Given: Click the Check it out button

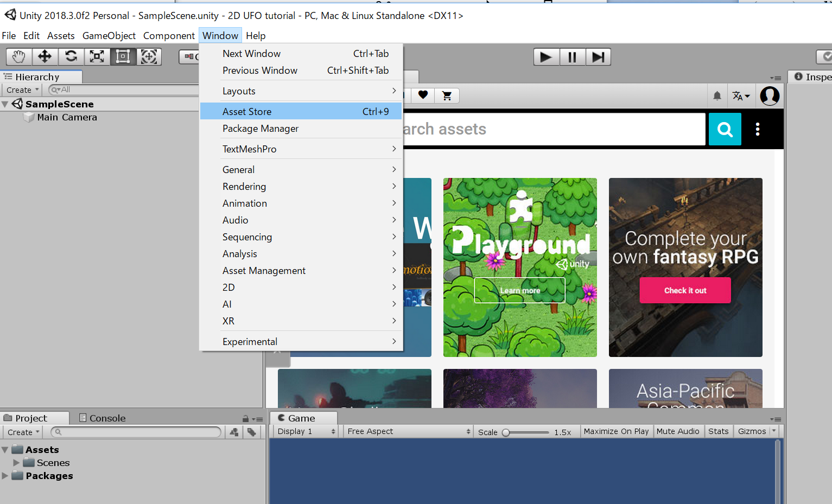Looking at the screenshot, I should pos(685,290).
